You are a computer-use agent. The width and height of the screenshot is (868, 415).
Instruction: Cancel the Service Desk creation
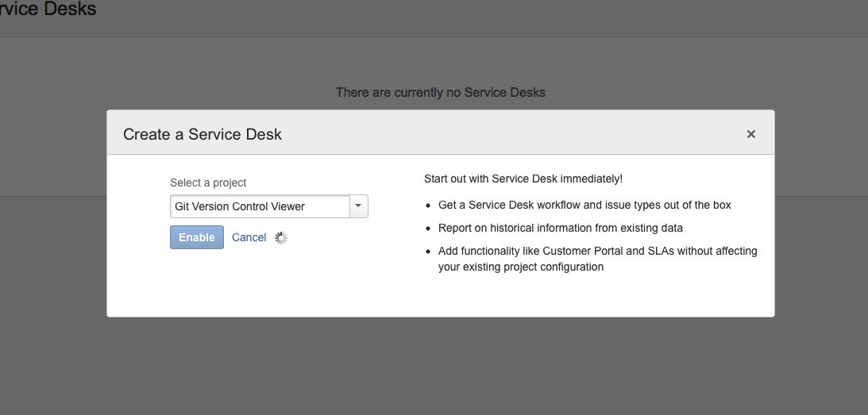point(249,237)
